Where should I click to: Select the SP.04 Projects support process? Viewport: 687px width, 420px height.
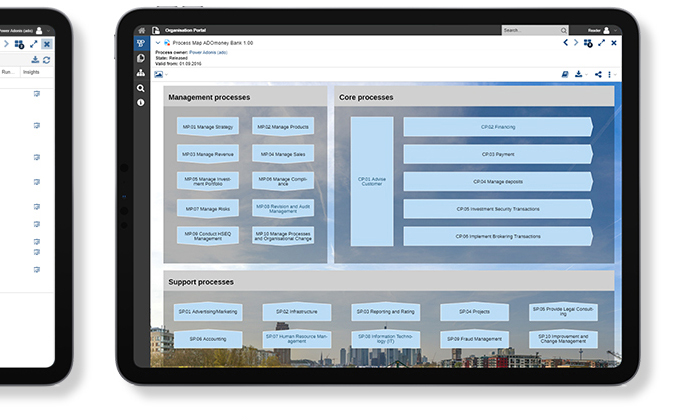[x=474, y=312]
